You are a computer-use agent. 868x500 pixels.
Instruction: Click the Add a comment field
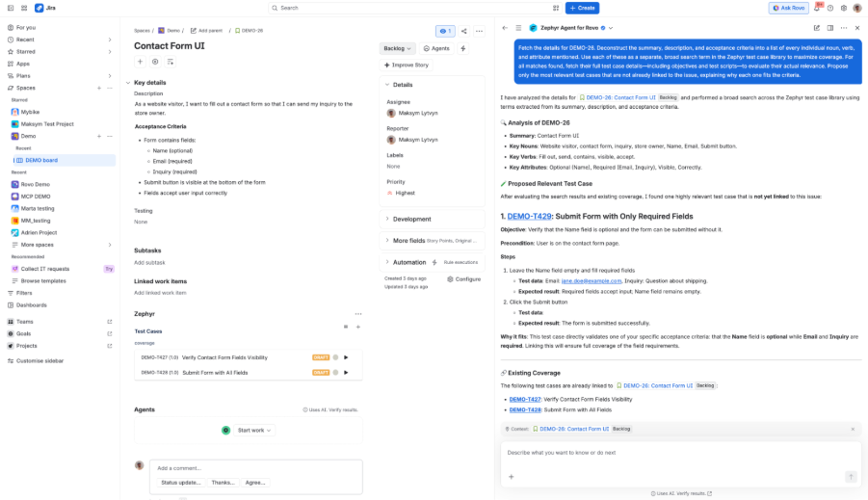255,468
